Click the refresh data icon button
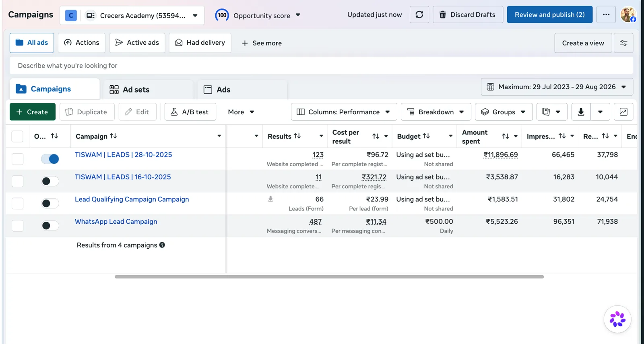This screenshot has height=344, width=644. click(x=419, y=14)
